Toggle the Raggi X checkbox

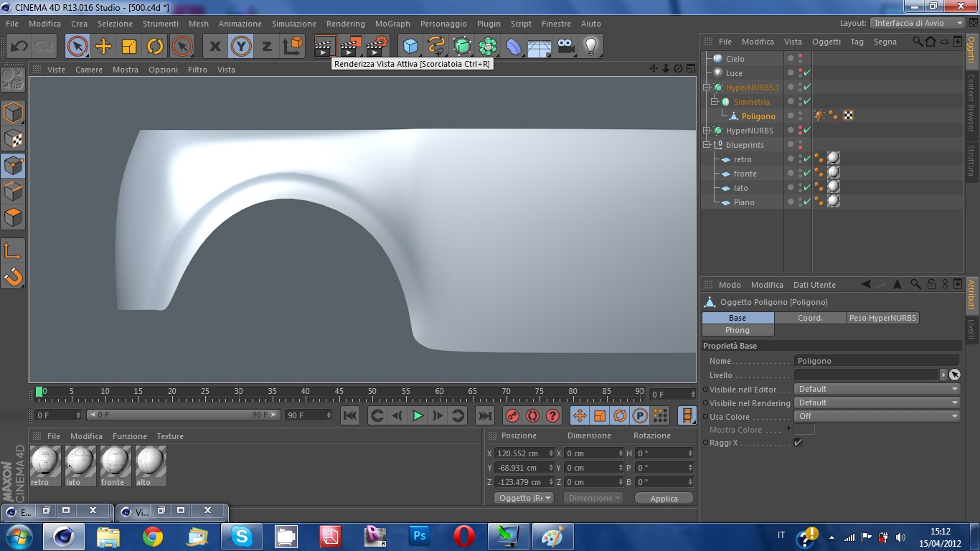(798, 443)
